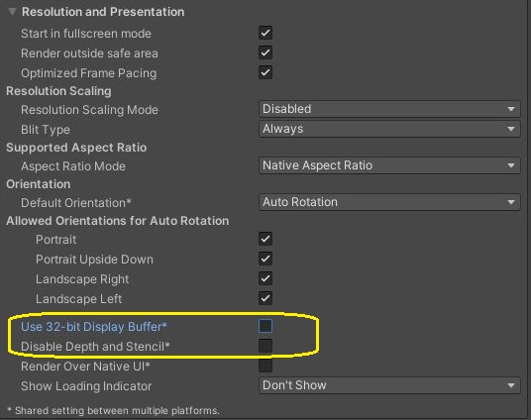Check Render Over Native UI checkbox
This screenshot has height=420, width=531.
coord(265,366)
